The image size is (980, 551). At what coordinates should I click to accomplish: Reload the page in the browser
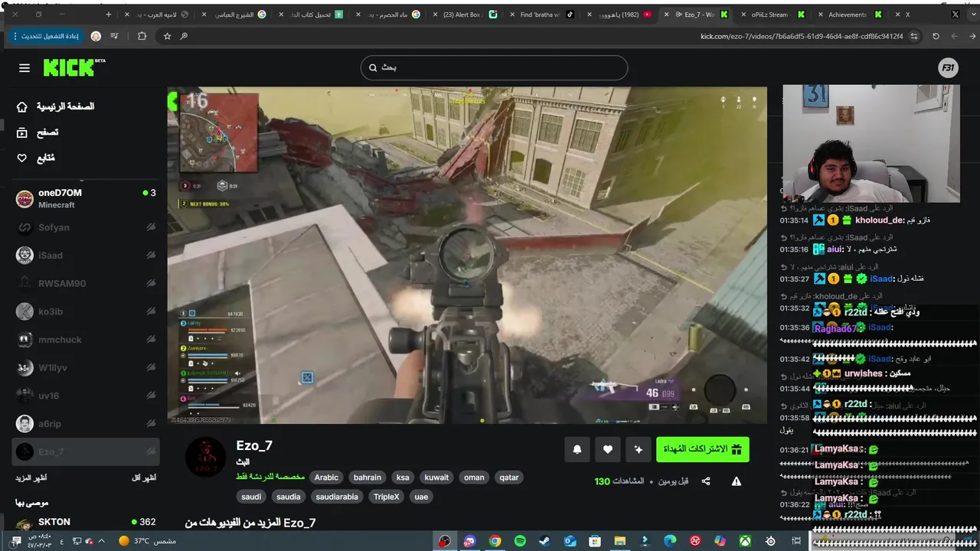pyautogui.click(x=936, y=36)
